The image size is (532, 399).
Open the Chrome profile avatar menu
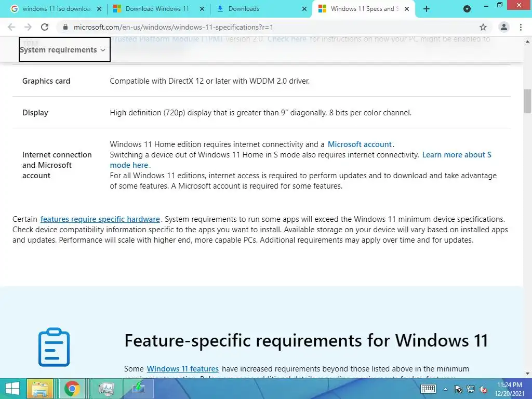504,27
